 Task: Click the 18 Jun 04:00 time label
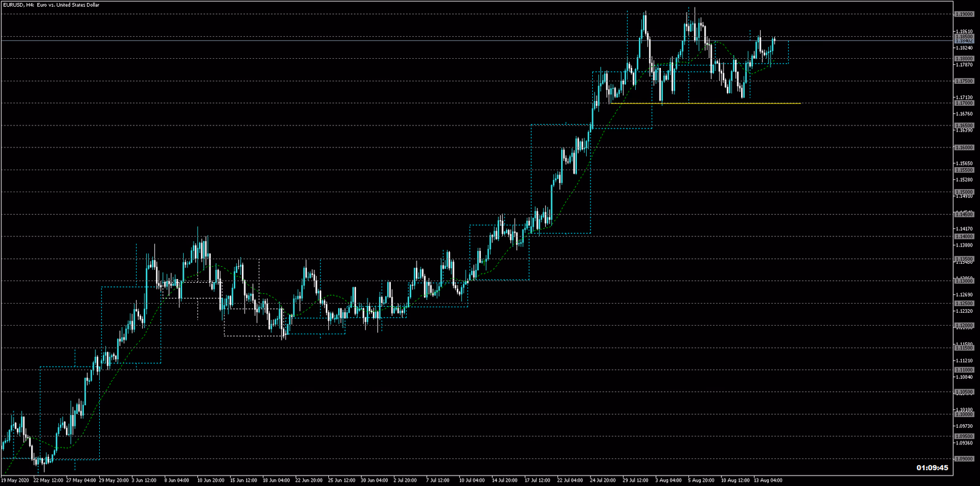click(x=276, y=480)
